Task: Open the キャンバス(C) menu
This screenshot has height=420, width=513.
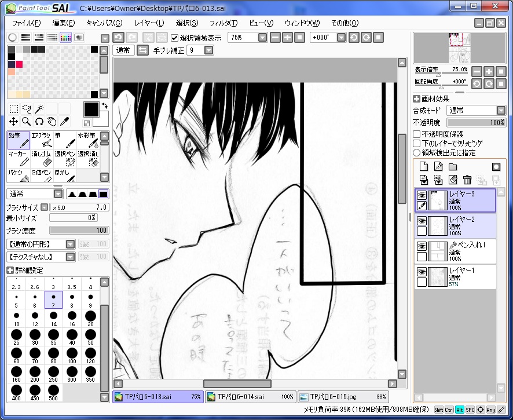Action: 104,23
